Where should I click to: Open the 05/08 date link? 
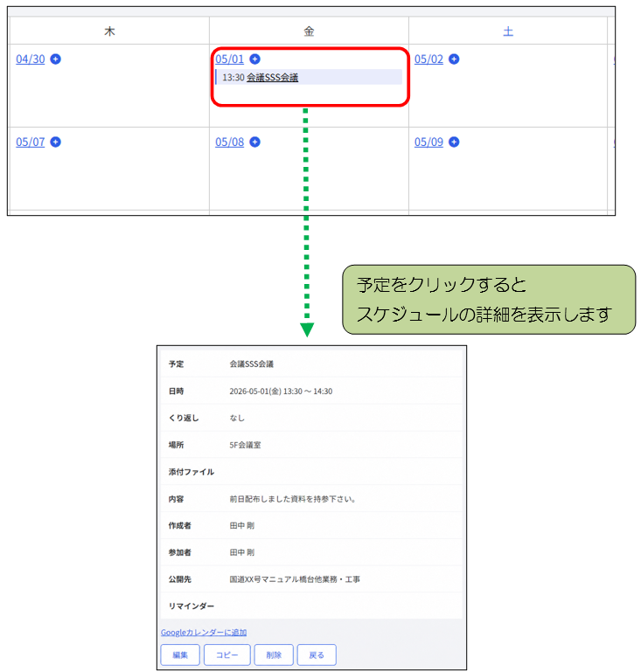[x=229, y=142]
